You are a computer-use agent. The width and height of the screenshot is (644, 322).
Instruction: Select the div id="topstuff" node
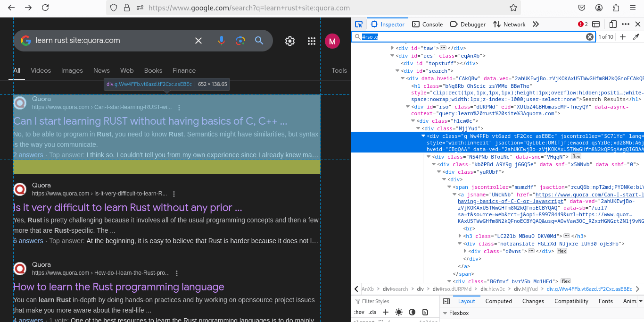click(439, 63)
